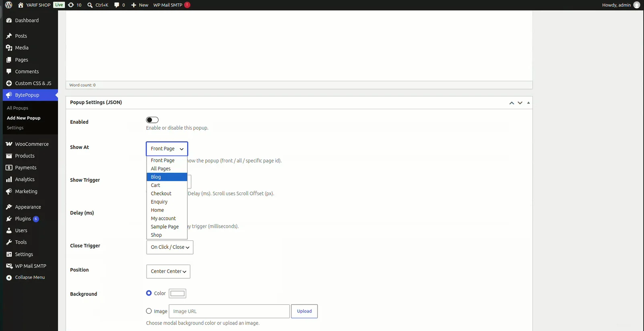Image resolution: width=644 pixels, height=331 pixels.
Task: Open the comments bubble icon in admin bar
Action: coord(117,5)
